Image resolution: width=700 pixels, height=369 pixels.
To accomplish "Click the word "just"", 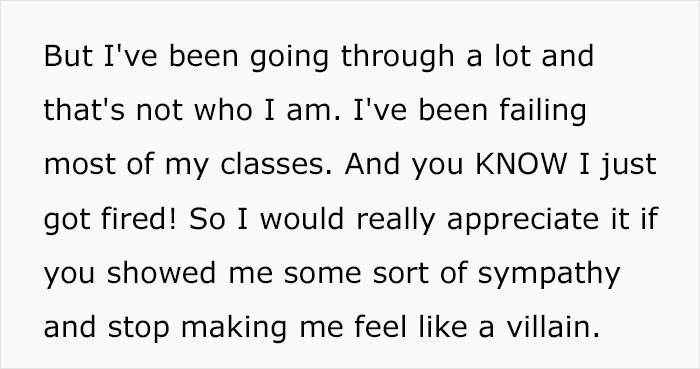I will tap(628, 166).
